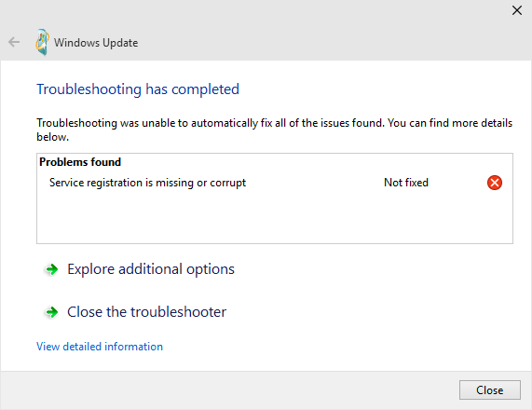Close the dialog with the X icon

click(x=517, y=10)
